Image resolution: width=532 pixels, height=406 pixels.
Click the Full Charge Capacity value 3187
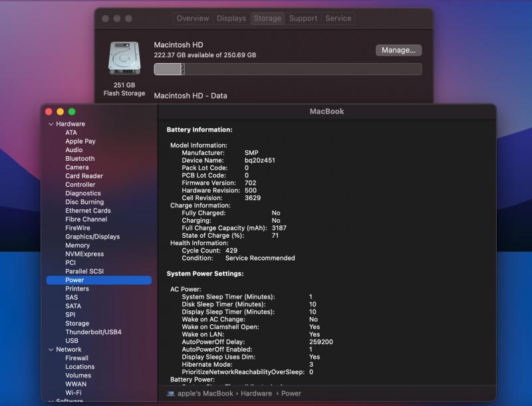coord(279,228)
